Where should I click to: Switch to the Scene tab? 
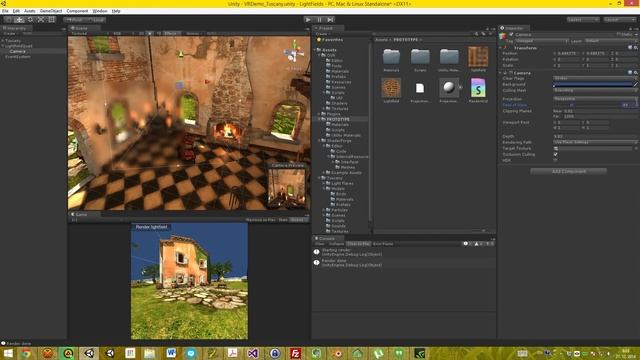click(x=84, y=28)
